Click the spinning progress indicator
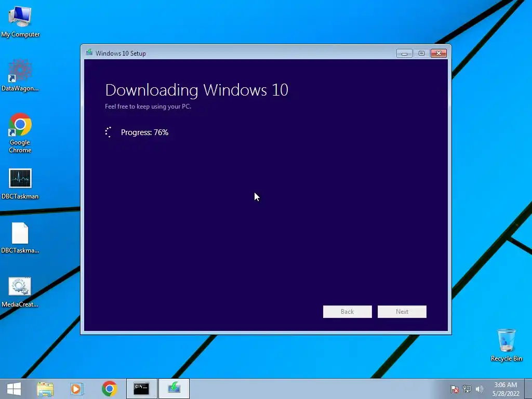This screenshot has width=532, height=399. (x=108, y=132)
